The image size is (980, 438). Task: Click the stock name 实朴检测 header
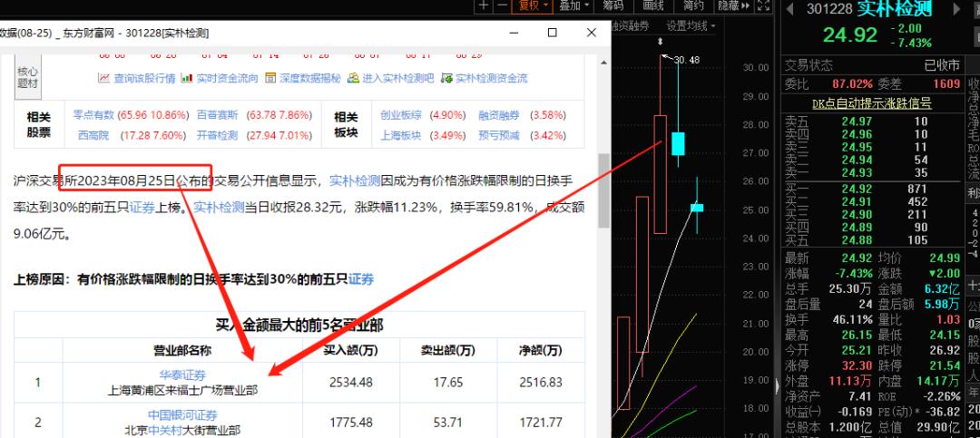[895, 9]
